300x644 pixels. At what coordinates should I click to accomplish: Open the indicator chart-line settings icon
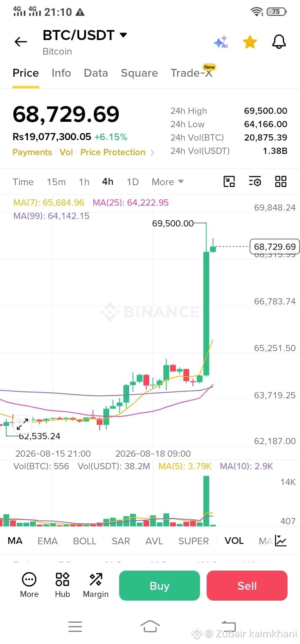[x=281, y=541]
